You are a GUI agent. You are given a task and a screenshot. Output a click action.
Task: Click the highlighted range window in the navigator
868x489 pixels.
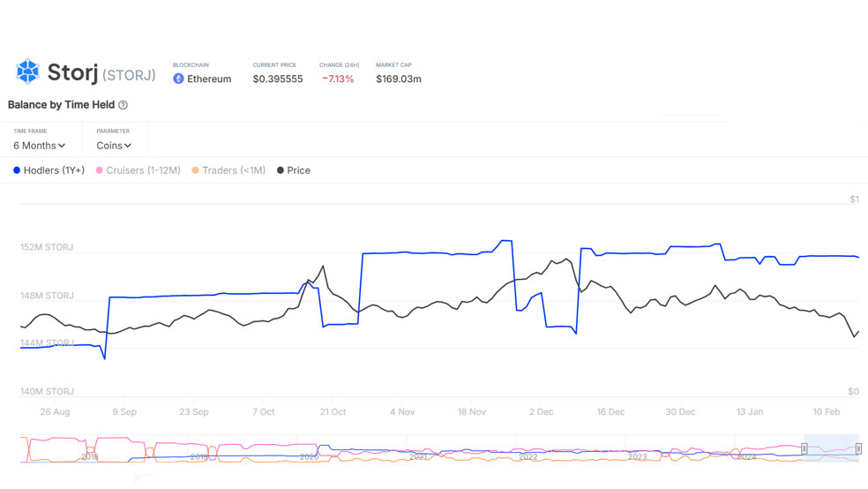832,448
